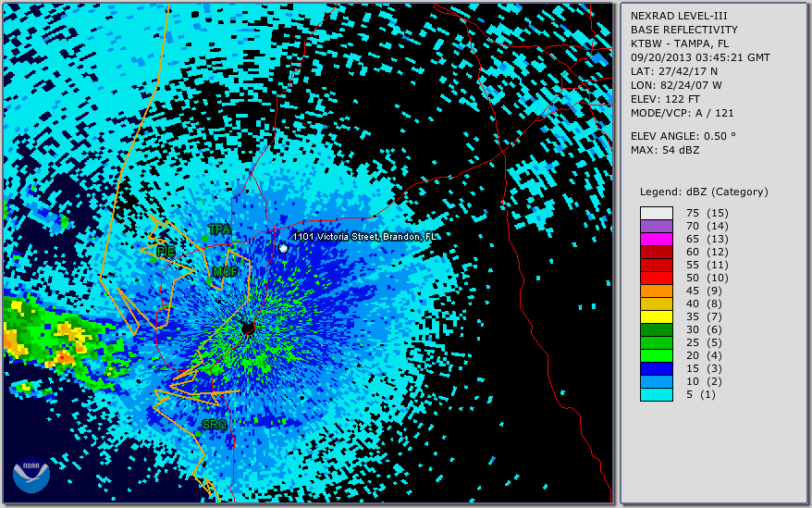Select the TPA airport label

219,229
